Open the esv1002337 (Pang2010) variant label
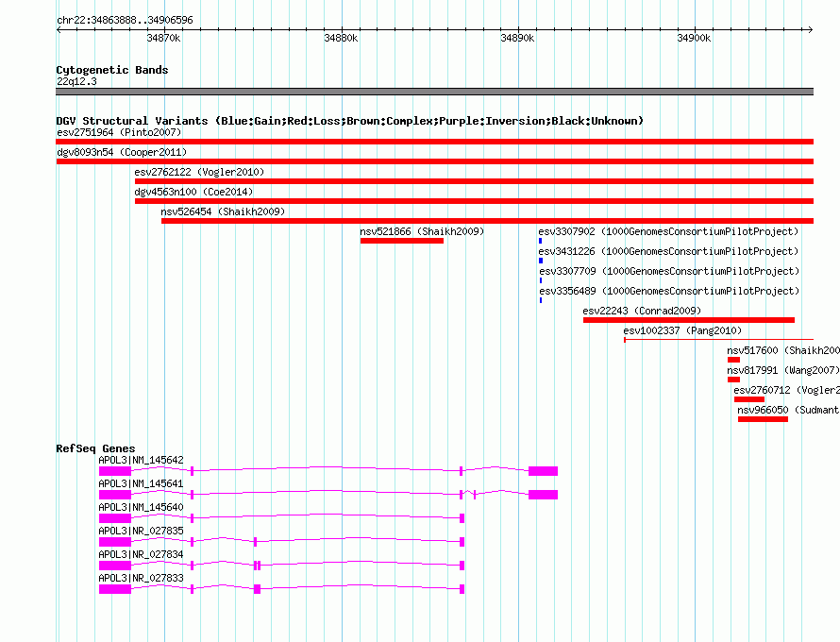The width and height of the screenshot is (840, 642). (x=682, y=330)
